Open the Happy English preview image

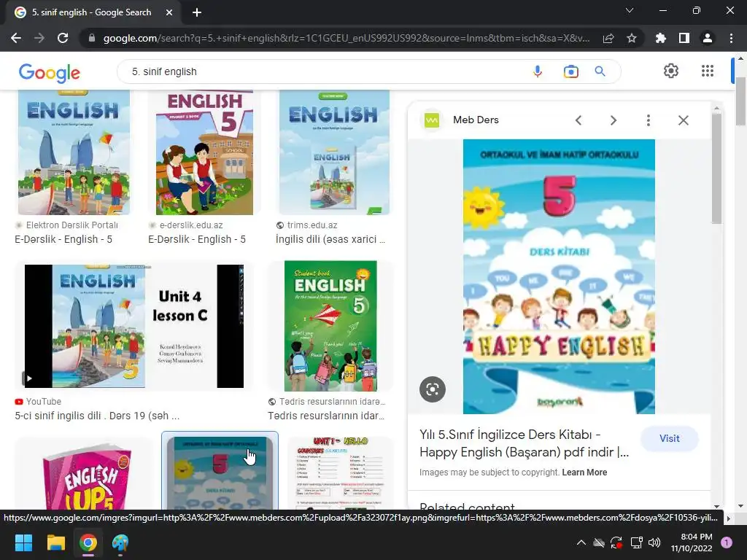[x=559, y=276]
